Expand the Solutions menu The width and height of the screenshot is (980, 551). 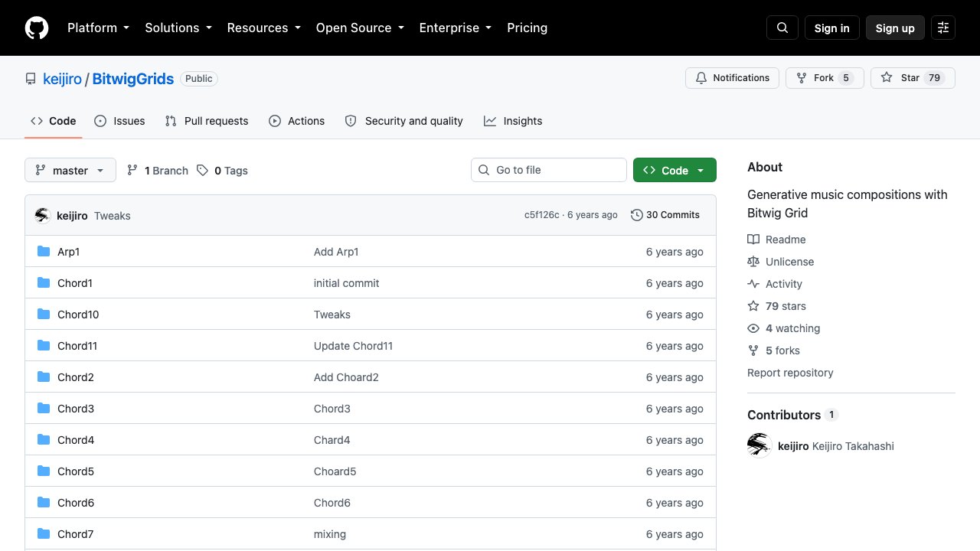tap(178, 28)
